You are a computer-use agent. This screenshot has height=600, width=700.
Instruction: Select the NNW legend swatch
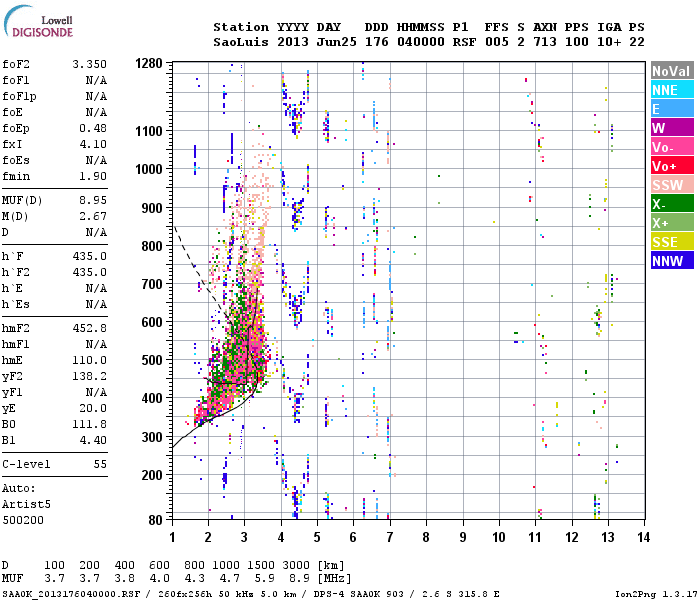(672, 260)
